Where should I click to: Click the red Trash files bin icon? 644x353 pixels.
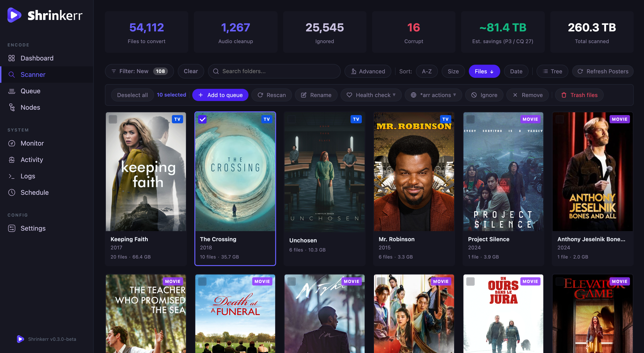tap(564, 95)
